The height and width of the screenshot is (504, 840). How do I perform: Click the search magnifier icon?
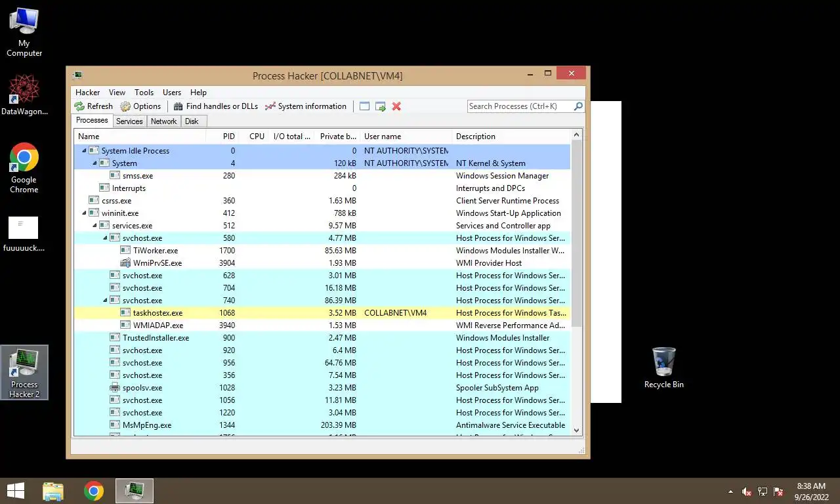coord(578,106)
